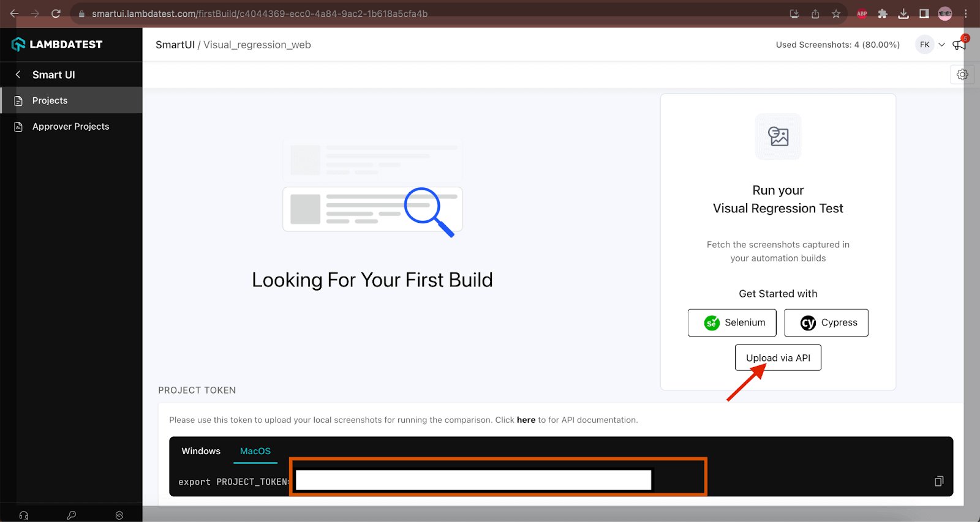Click the Upload via API button
The image size is (980, 522).
click(778, 358)
